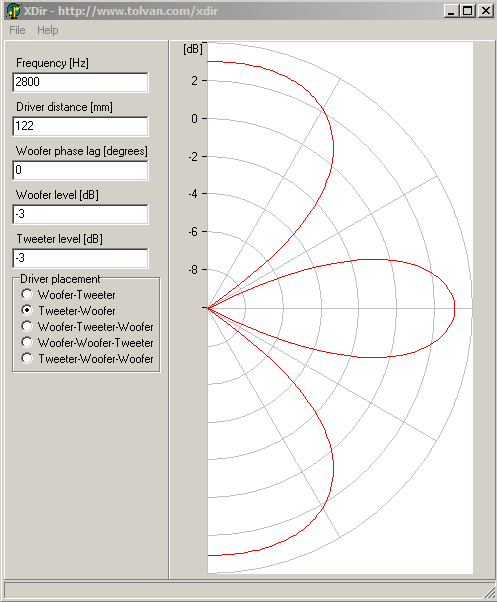The image size is (497, 602).
Task: Maximize the XDir window
Action: click(468, 11)
